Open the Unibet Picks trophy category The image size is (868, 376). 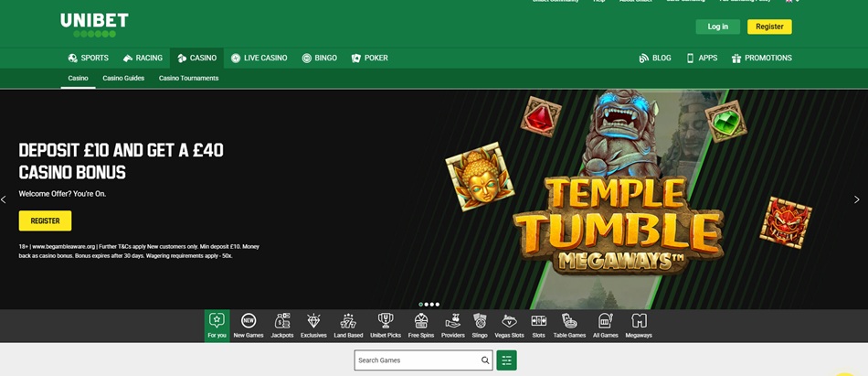tap(386, 326)
